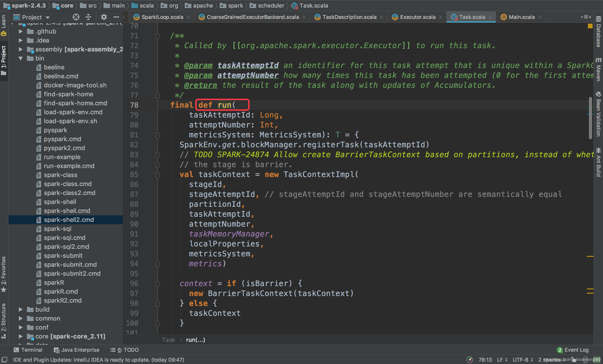603x364 pixels.
Task: Collapse the bin folder
Action: [21, 58]
